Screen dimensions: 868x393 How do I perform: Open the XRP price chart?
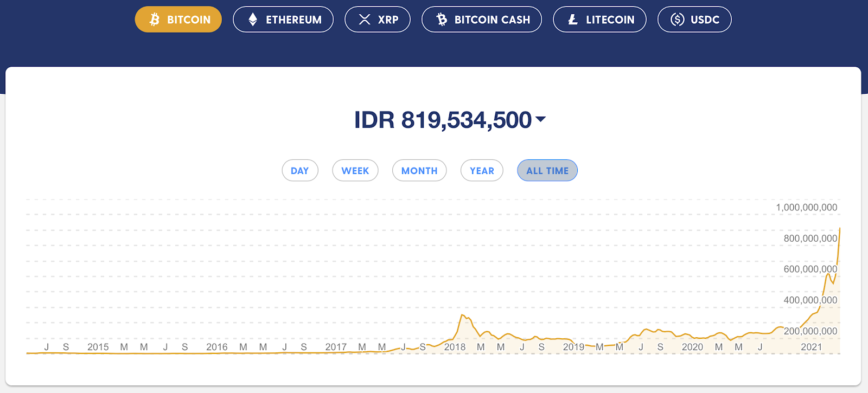pos(378,19)
